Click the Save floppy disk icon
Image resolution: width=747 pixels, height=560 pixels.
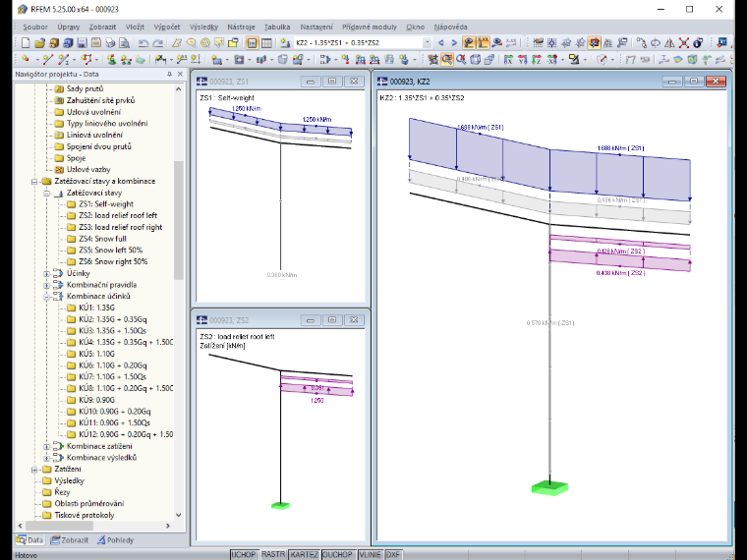pos(82,43)
